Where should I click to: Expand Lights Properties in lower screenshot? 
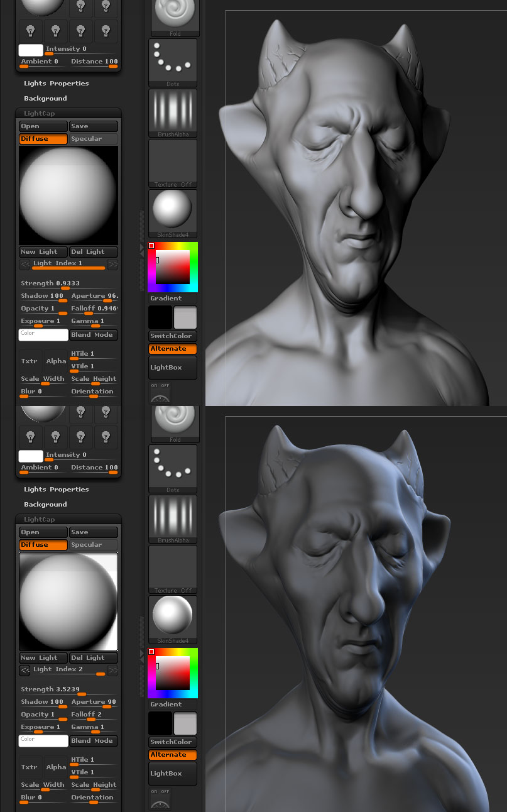click(57, 489)
